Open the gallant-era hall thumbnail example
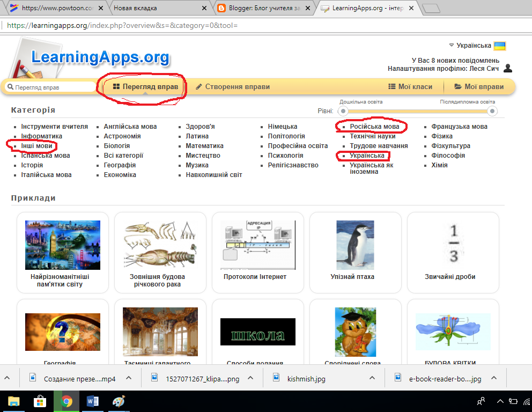 pyautogui.click(x=160, y=332)
